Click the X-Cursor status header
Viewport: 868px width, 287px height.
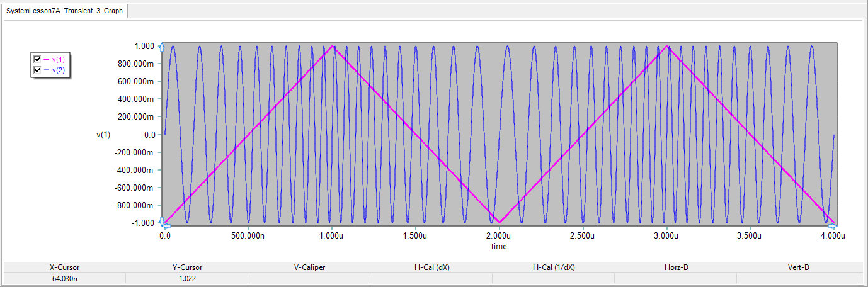coord(65,267)
